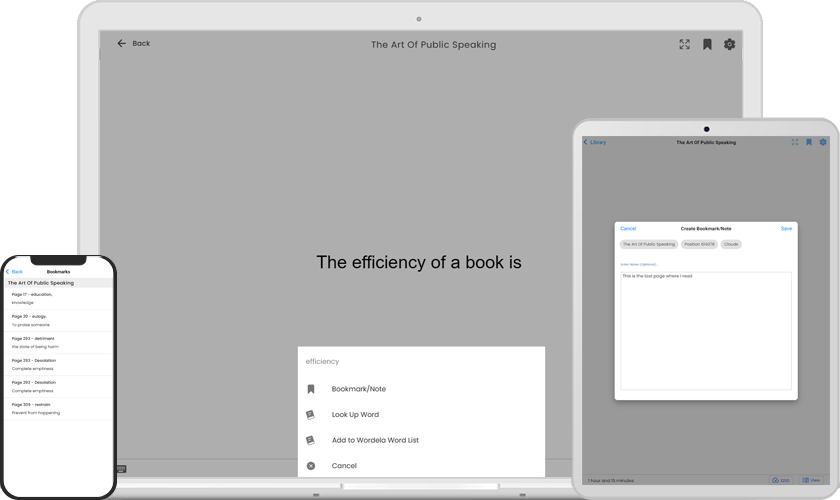Open Page 293 - detriment bookmark on phone
840x500 pixels.
coord(59,342)
